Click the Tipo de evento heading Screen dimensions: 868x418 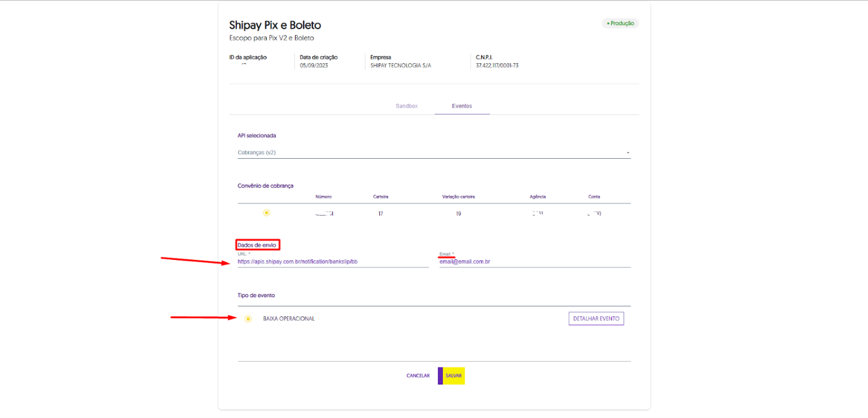(x=256, y=295)
